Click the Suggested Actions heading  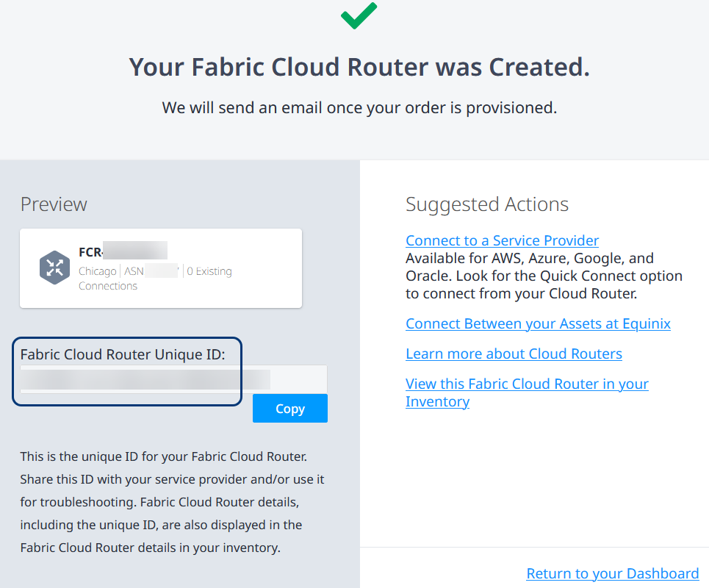487,204
